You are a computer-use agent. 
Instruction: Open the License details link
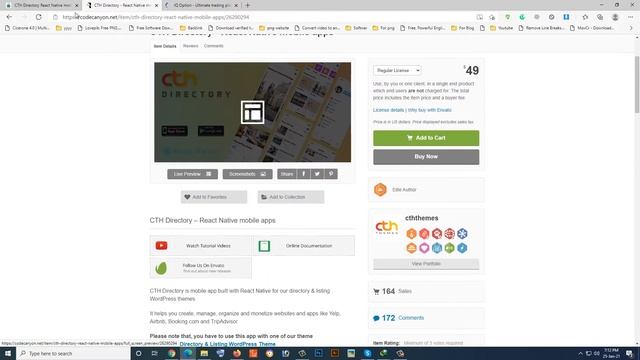[388, 110]
